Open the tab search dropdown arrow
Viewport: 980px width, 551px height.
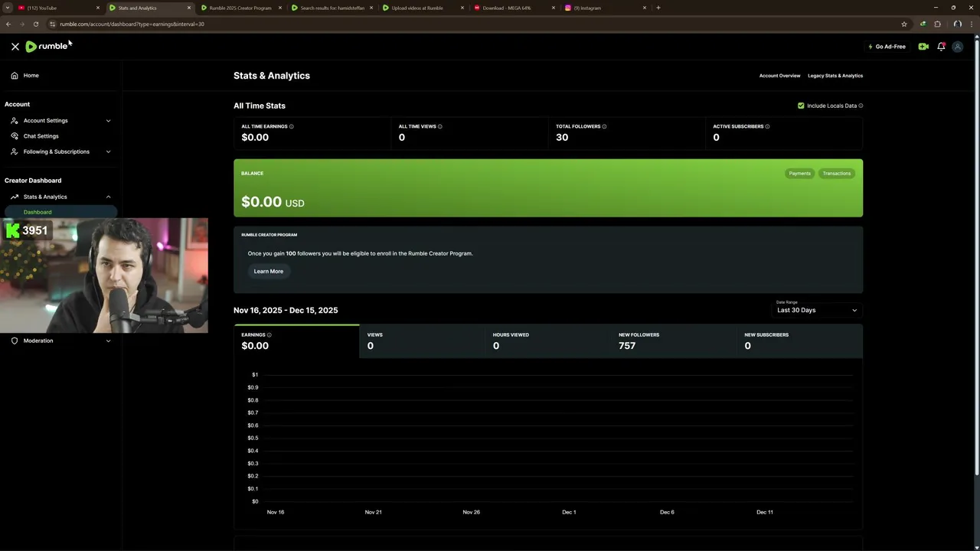(x=6, y=8)
